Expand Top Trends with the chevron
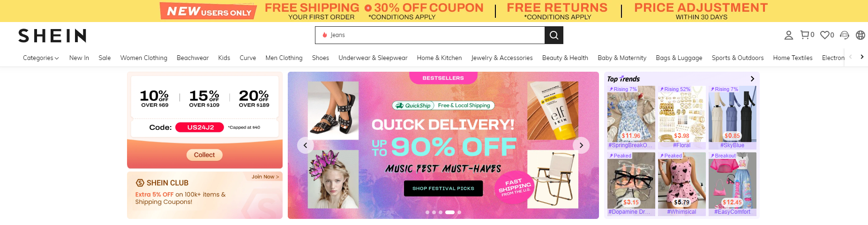Viewport: 868px width, 225px height. tap(752, 79)
